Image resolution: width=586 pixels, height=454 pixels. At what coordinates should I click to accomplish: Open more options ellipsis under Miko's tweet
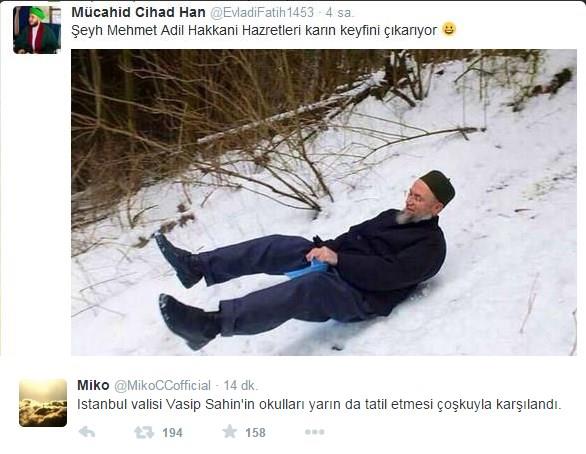click(314, 432)
